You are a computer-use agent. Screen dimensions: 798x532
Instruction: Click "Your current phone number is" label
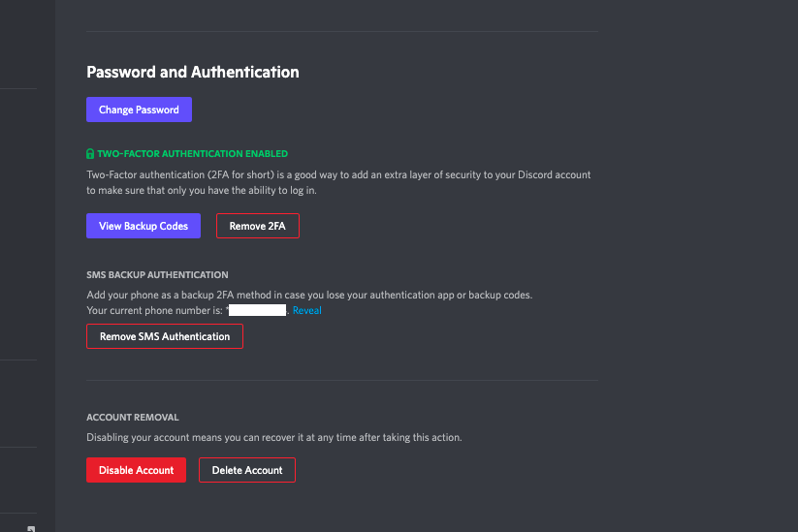point(155,310)
